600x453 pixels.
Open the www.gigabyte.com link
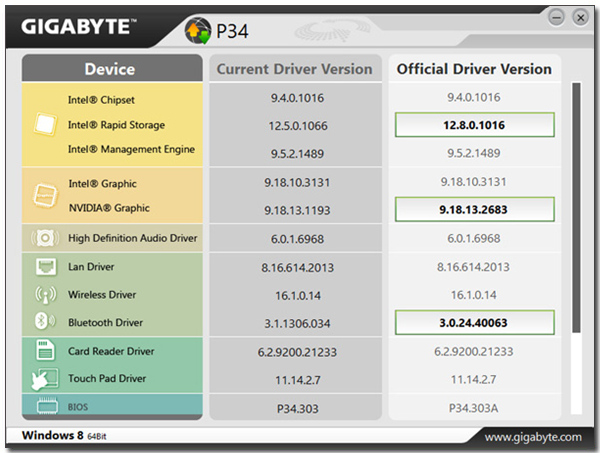[533, 437]
